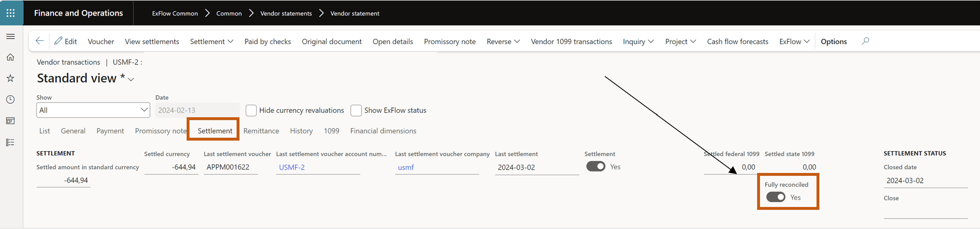The image size is (980, 229).
Task: Click Last settlement voucher field APPM001622
Action: pos(230,167)
